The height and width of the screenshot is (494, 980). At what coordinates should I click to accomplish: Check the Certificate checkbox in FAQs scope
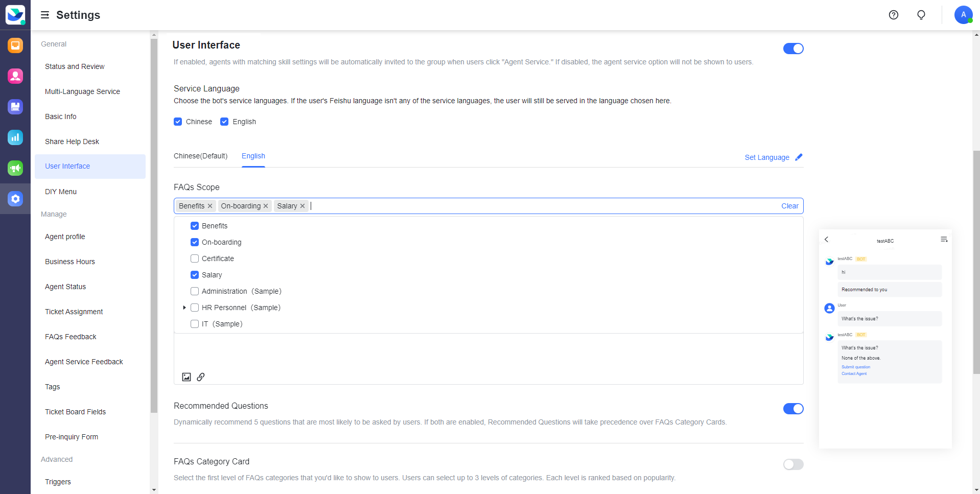(194, 258)
